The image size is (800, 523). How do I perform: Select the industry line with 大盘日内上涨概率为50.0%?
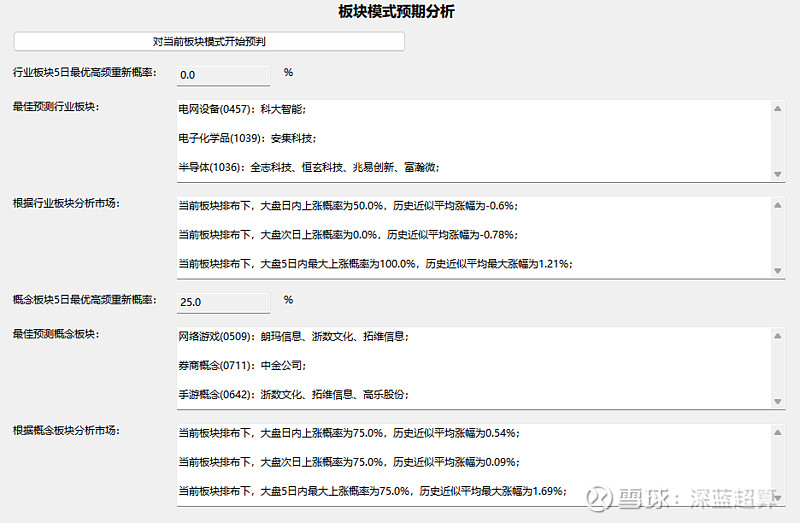348,206
